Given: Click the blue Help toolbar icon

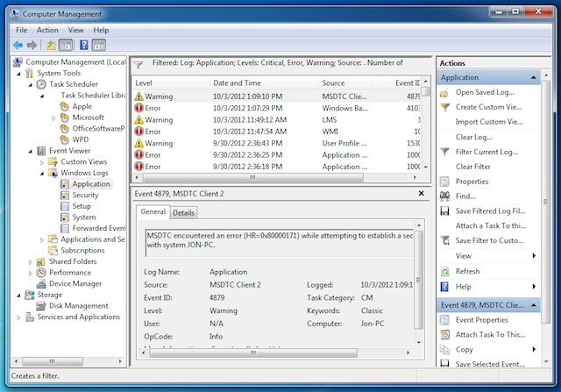Looking at the screenshot, I should (84, 45).
